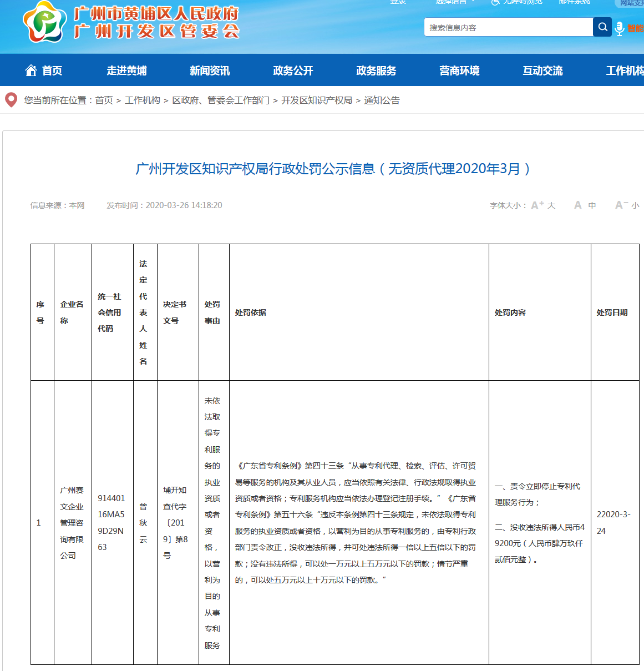Click the text 没收违法所得人民币49200元
The width and height of the screenshot is (644, 671).
point(539,543)
